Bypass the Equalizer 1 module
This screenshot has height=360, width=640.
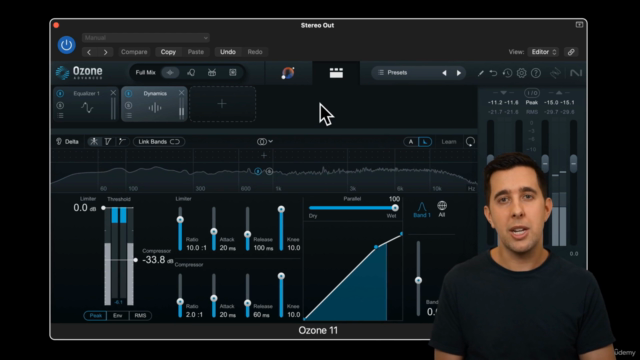(60, 93)
